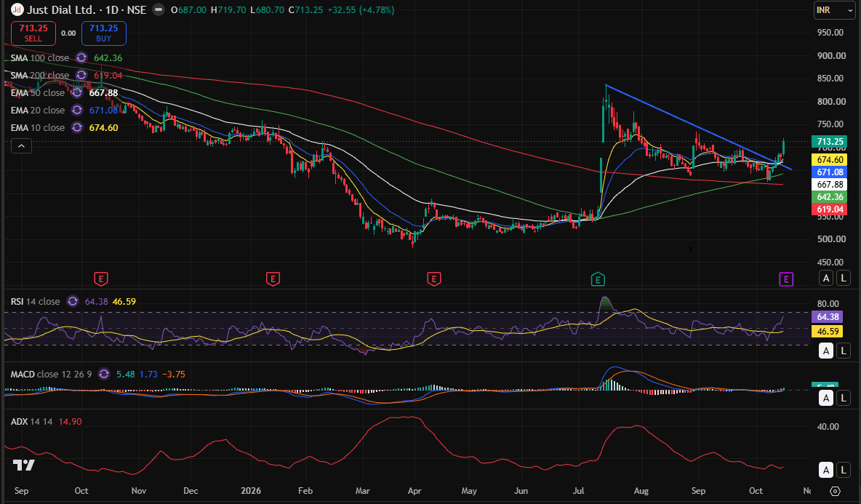
Task: Click the ADX value 14.90 in legend
Action: click(71, 422)
